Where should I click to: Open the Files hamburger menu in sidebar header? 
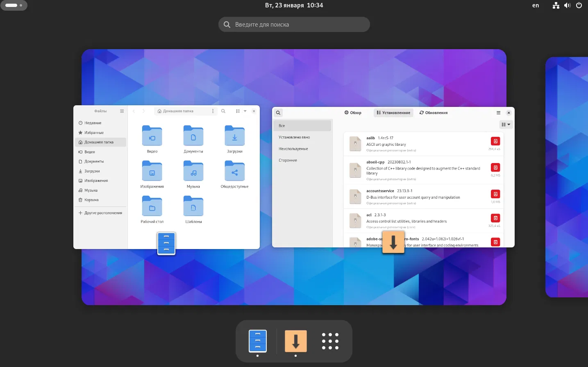click(x=122, y=111)
